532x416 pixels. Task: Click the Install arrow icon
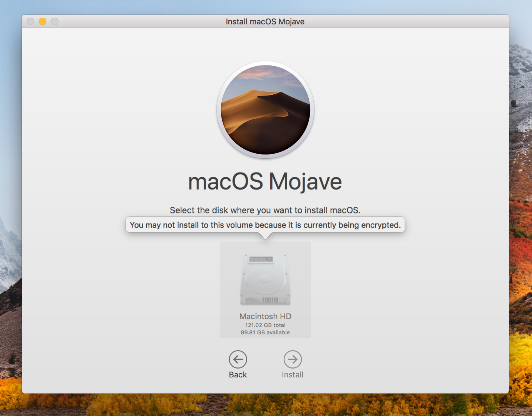pyautogui.click(x=293, y=359)
